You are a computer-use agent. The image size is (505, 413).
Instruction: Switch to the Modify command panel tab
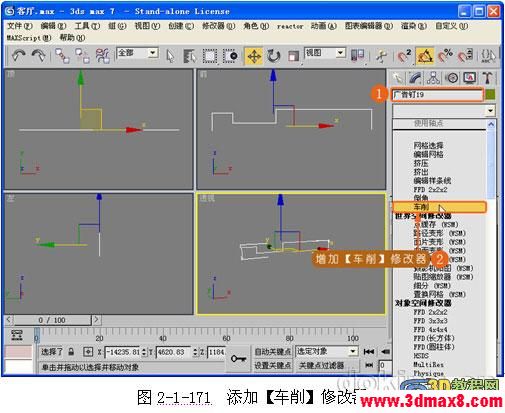tap(415, 78)
